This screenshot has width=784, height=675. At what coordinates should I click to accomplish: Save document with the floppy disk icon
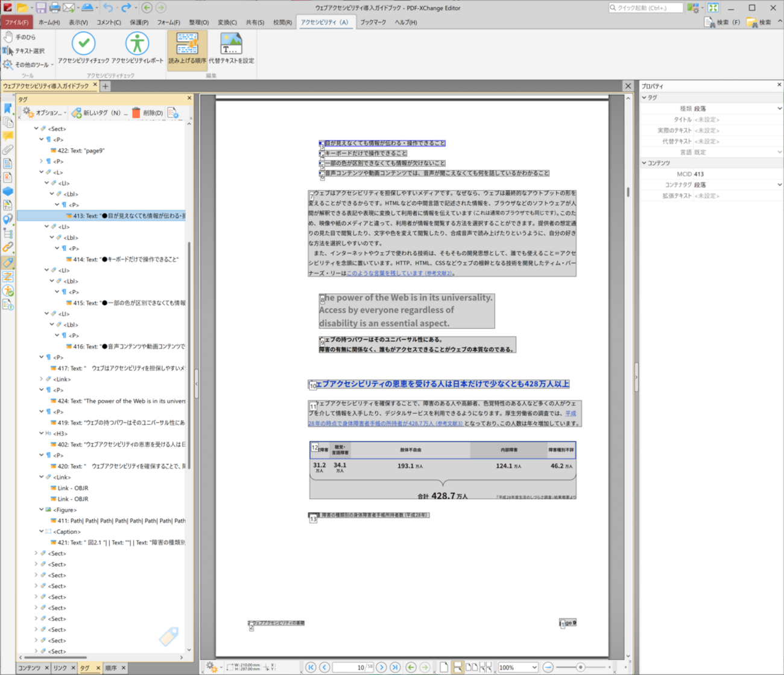click(x=40, y=8)
